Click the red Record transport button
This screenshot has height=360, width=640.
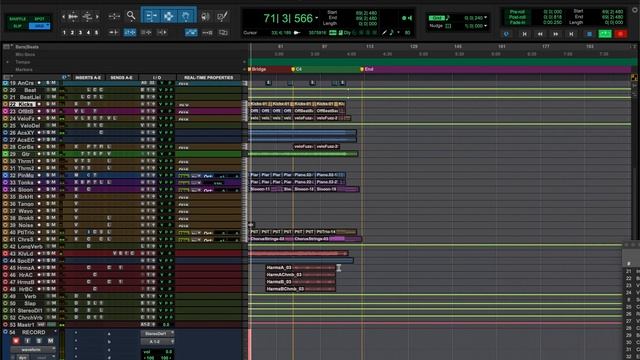tap(621, 34)
